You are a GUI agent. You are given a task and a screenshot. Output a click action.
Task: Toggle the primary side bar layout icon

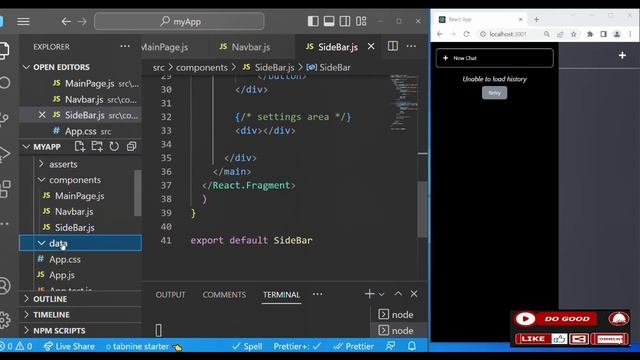pyautogui.click(x=313, y=21)
